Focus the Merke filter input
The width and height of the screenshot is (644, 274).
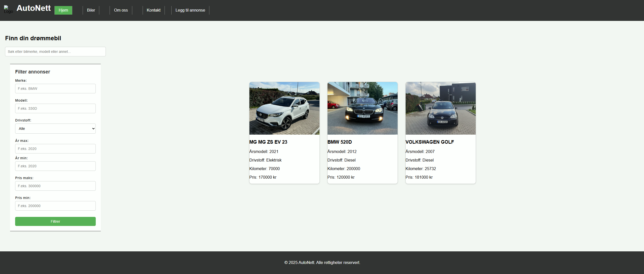click(55, 89)
